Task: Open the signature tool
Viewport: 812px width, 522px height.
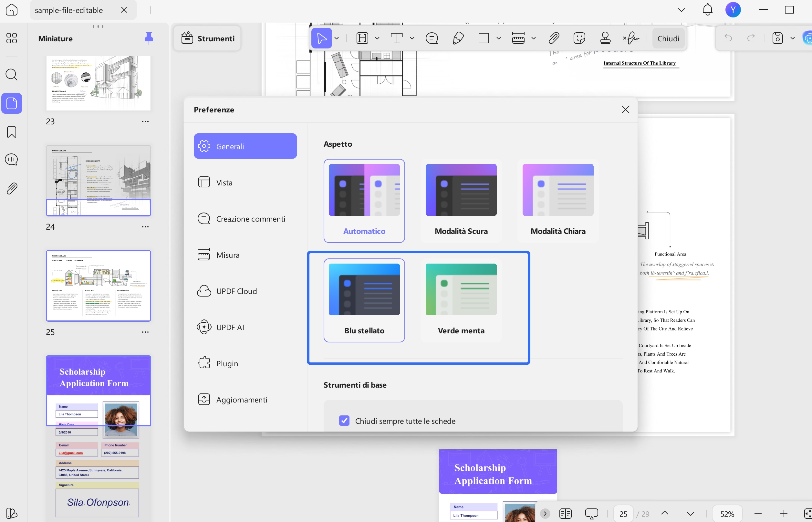Action: tap(631, 38)
